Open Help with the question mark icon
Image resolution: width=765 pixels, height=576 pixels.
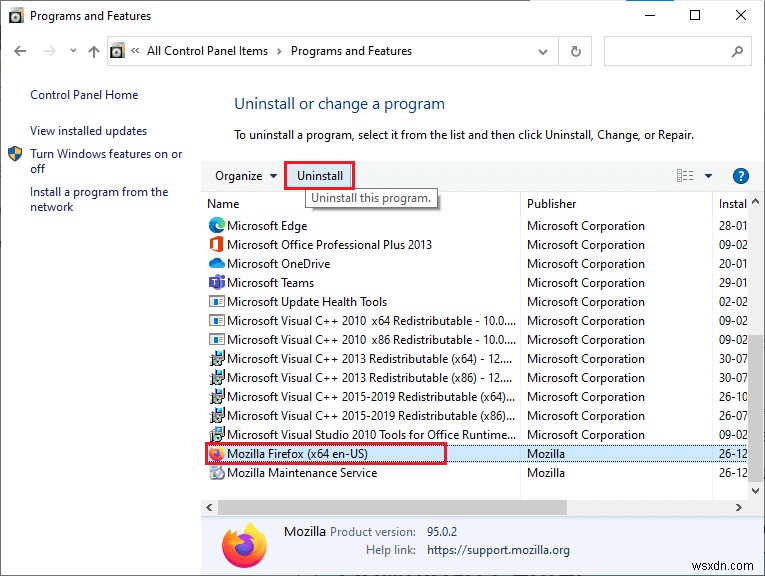[x=741, y=176]
